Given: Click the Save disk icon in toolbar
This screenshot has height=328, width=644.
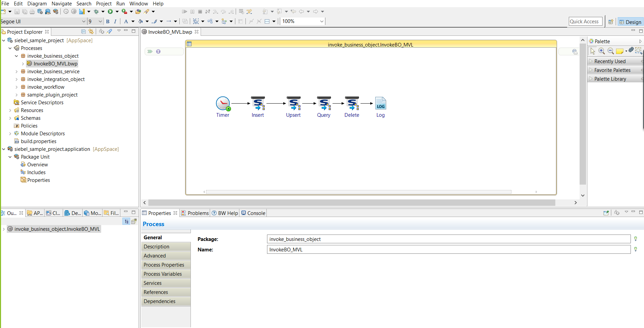Looking at the screenshot, I should (17, 11).
